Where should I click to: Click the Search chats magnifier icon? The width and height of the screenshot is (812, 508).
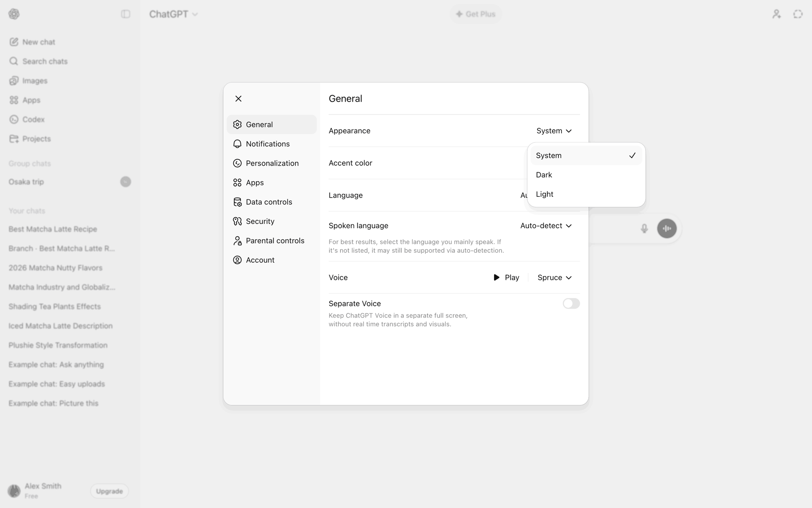point(14,61)
